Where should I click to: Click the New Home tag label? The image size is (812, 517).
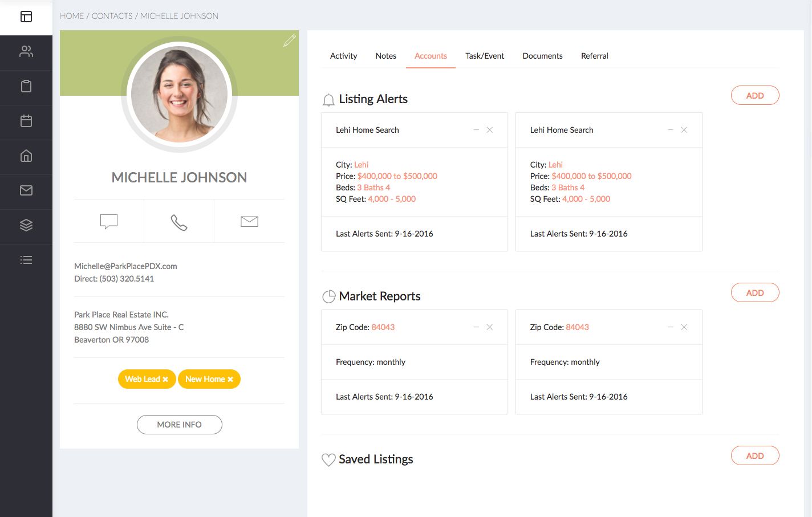(205, 379)
